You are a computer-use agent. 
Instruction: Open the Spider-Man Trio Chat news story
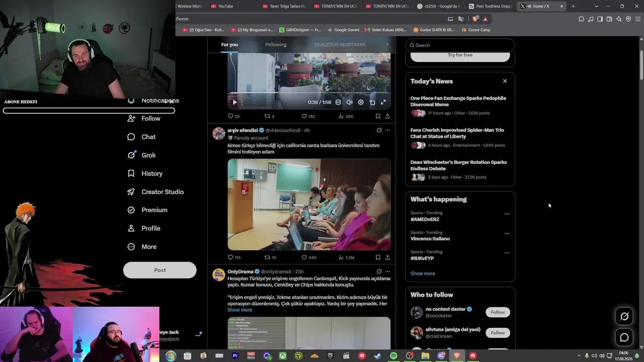(460, 137)
